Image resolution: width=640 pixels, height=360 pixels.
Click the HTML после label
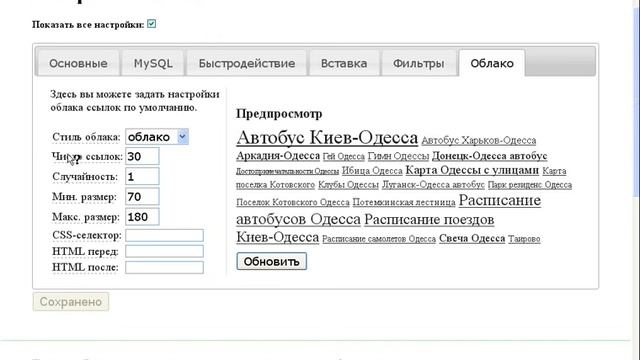point(85,267)
